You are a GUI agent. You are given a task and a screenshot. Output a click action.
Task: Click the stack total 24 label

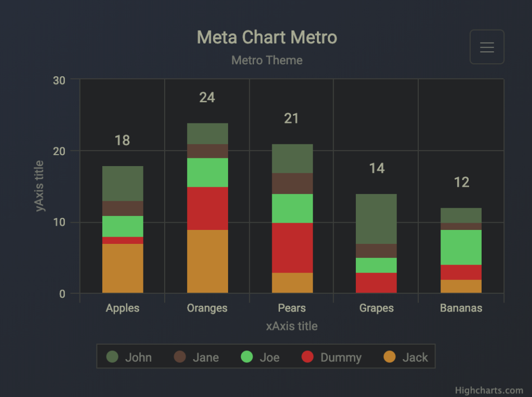207,98
